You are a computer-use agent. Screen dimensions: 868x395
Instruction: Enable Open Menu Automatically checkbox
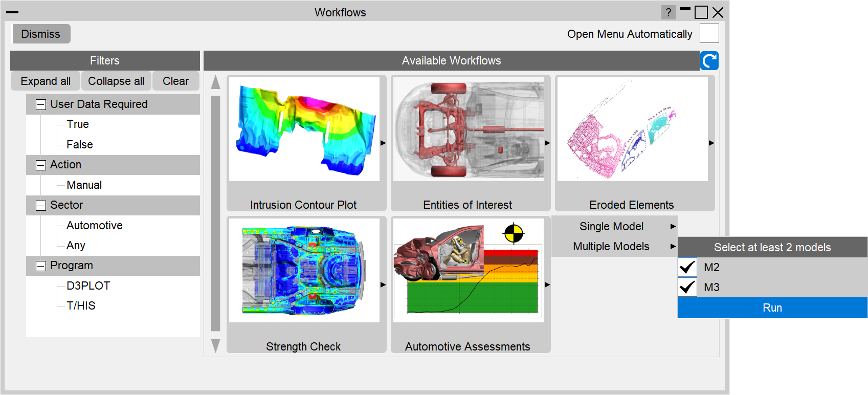709,34
